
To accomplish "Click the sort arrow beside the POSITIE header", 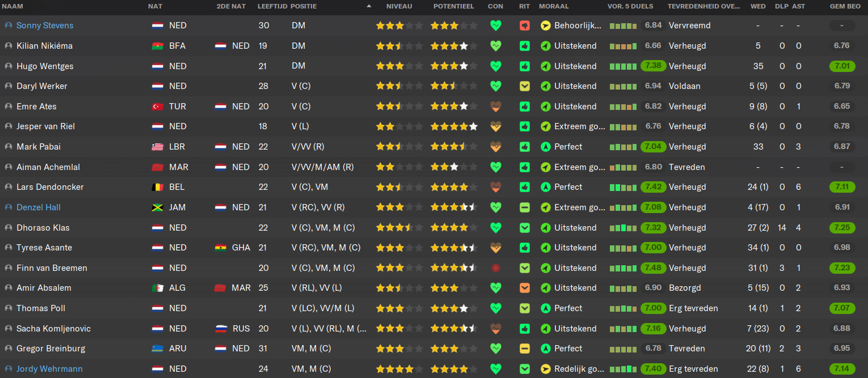I will (x=369, y=7).
